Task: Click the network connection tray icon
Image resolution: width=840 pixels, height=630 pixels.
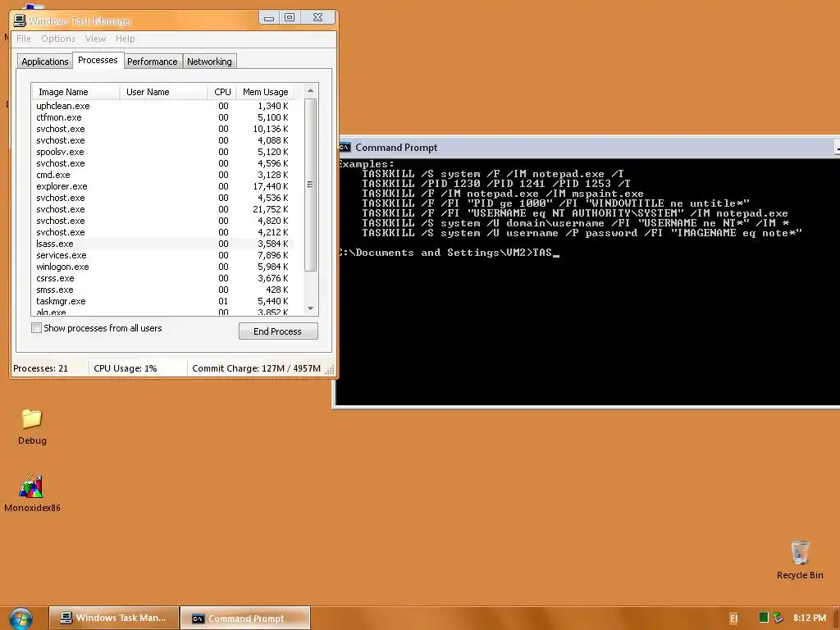Action: click(778, 618)
